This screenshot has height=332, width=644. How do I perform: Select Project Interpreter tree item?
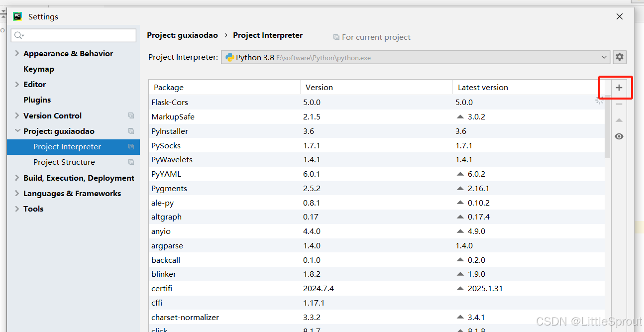(x=73, y=147)
